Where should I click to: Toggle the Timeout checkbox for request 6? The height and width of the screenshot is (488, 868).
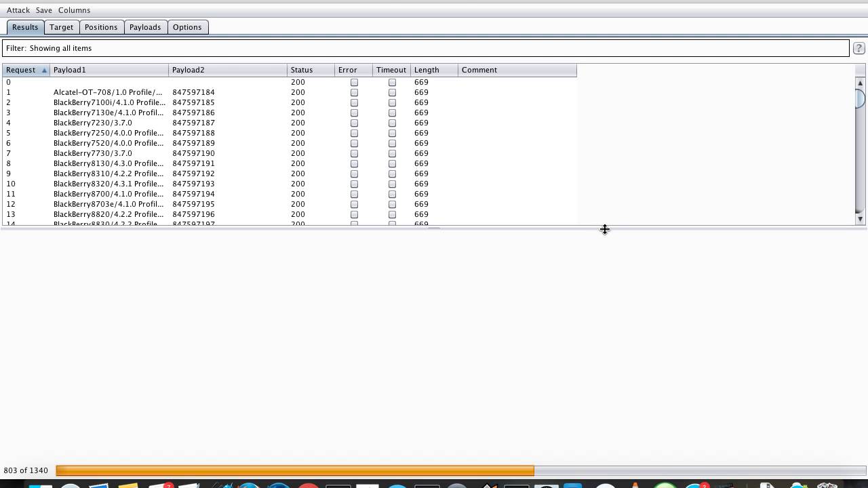point(392,143)
